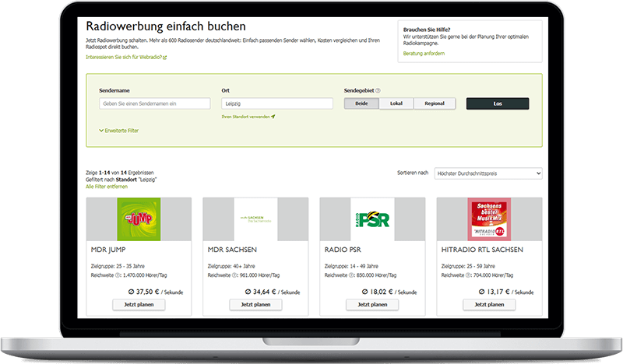Click the MDR JUMP station title

(x=108, y=250)
